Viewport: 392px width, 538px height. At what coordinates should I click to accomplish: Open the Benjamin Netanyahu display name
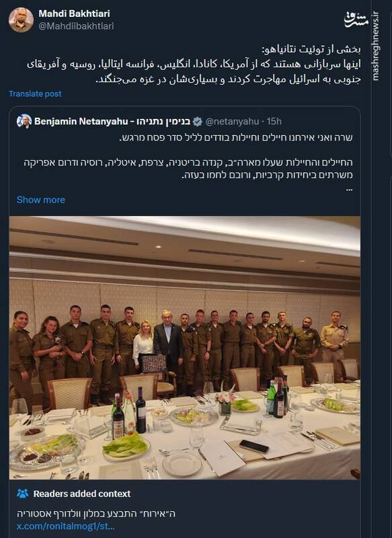[112, 122]
